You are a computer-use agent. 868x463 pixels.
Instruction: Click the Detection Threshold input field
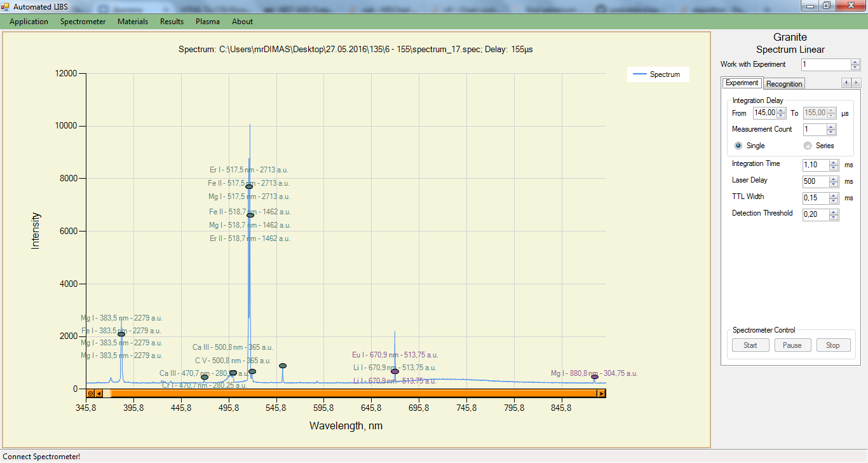[x=815, y=215]
